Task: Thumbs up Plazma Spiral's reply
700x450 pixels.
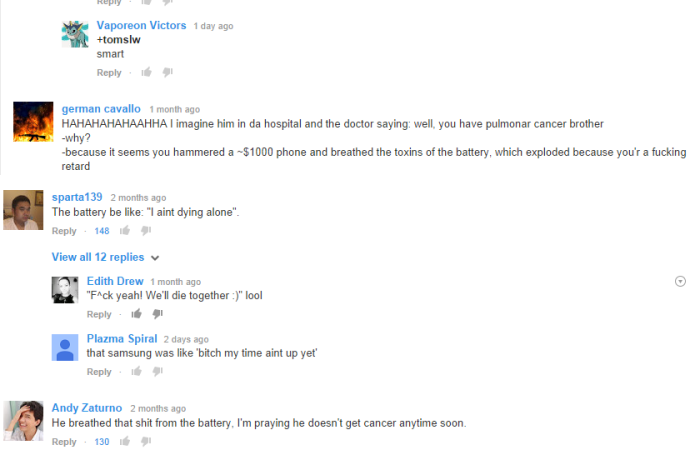Action: tap(137, 371)
